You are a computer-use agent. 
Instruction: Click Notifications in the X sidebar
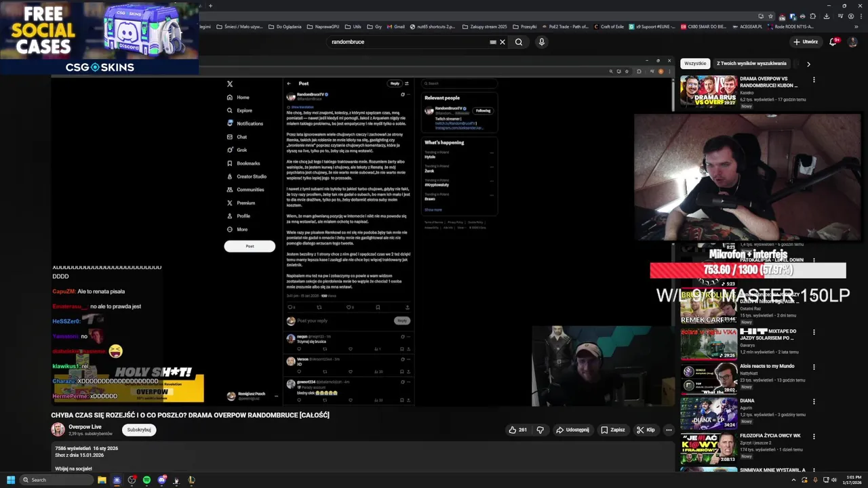(245, 123)
